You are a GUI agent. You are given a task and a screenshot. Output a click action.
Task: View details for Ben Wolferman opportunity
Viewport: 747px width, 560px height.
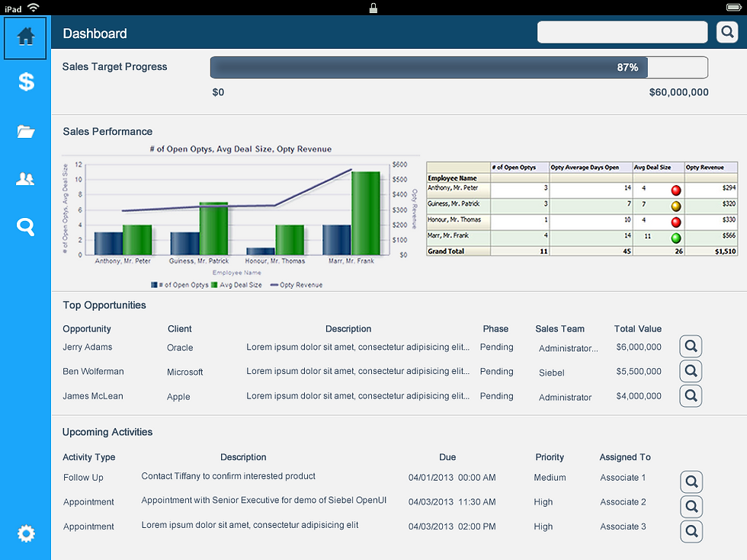(x=691, y=371)
